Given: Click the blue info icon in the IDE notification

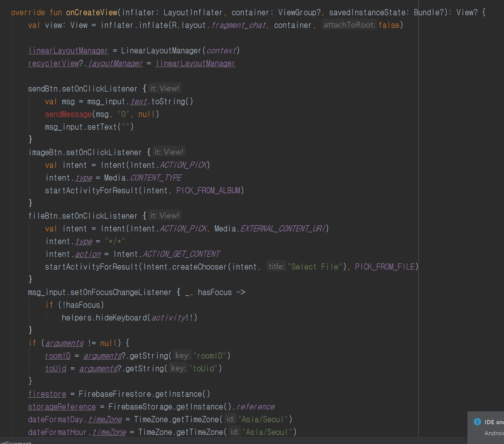Looking at the screenshot, I should 477,422.
